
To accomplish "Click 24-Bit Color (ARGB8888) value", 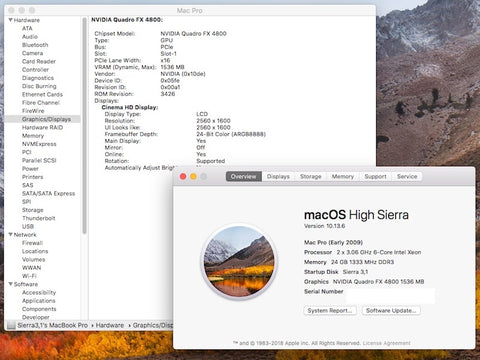I will pyautogui.click(x=231, y=134).
